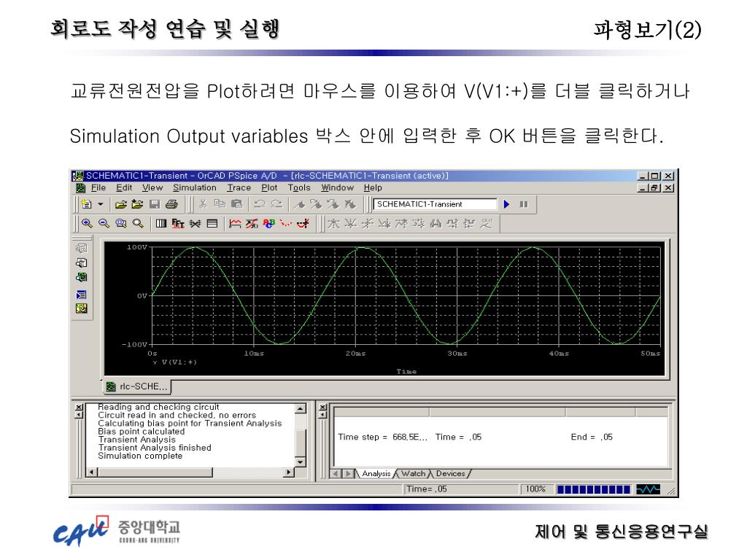Viewport: 747px width, 560px height.
Task: Click the blue output file side icon
Action: coord(82,295)
